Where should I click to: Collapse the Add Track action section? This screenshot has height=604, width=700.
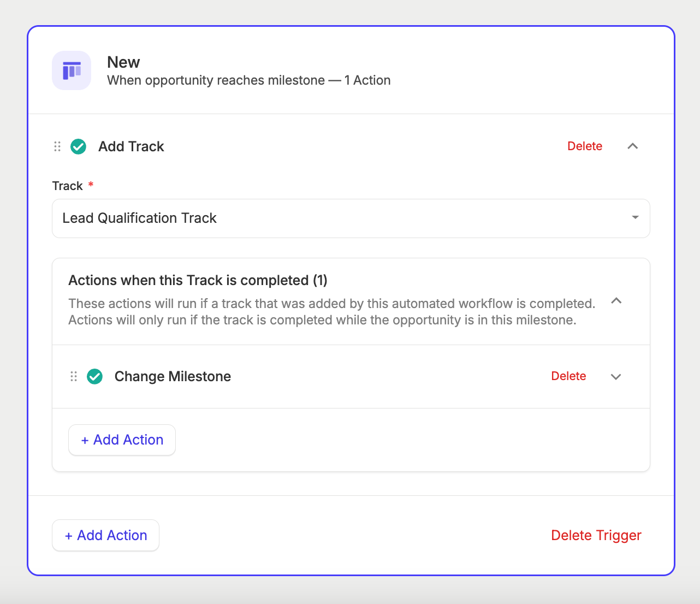tap(633, 146)
